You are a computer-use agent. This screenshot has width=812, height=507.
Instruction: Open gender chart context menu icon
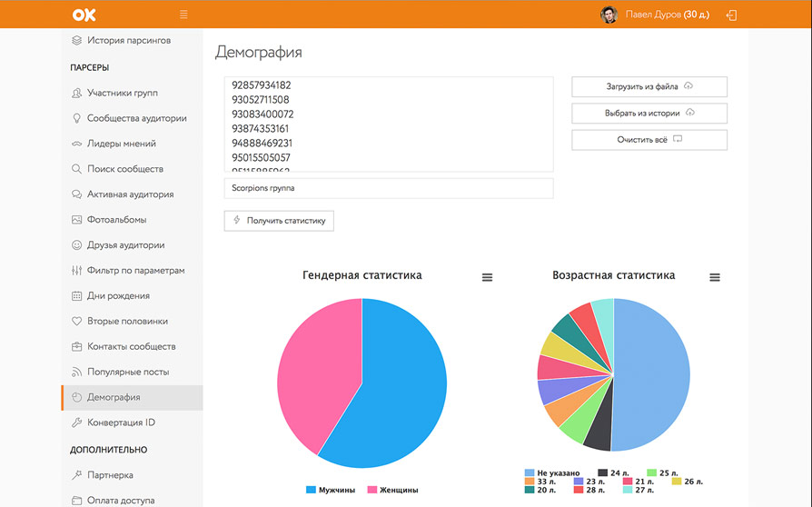487,277
